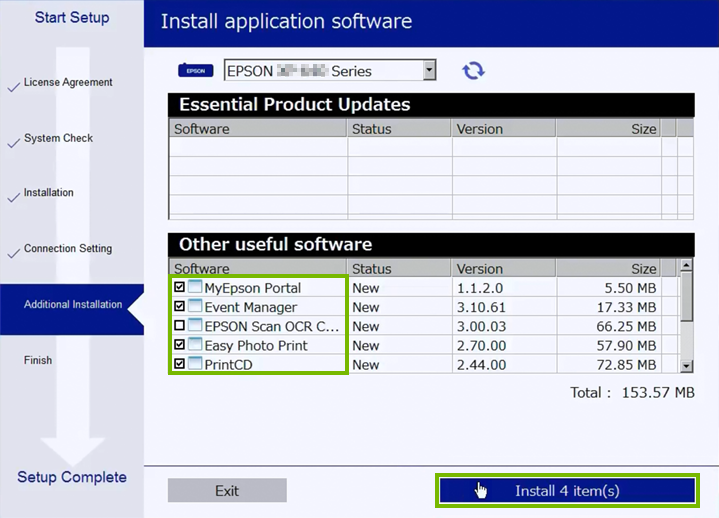Select the License Agreement step
Image resolution: width=719 pixels, height=518 pixels.
pyautogui.click(x=68, y=83)
